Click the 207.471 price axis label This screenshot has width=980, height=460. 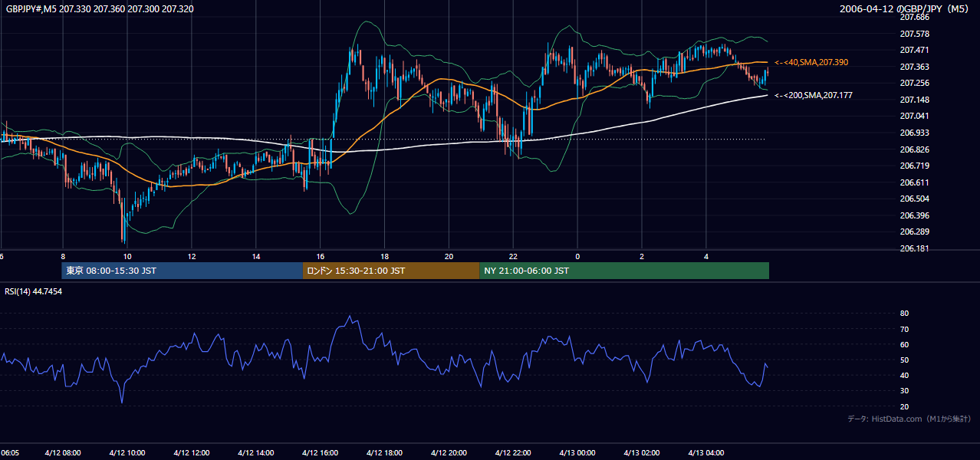[914, 50]
